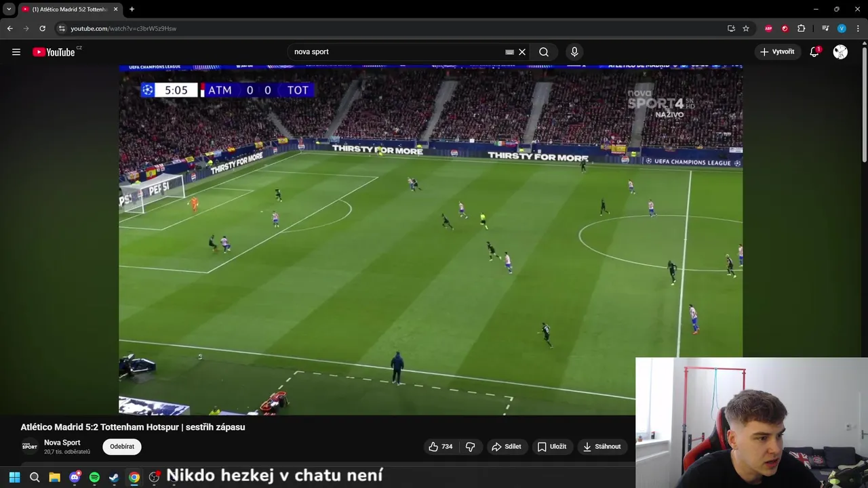Open Nova Sport channel name link
Screen dimensions: 868x488
(62, 443)
